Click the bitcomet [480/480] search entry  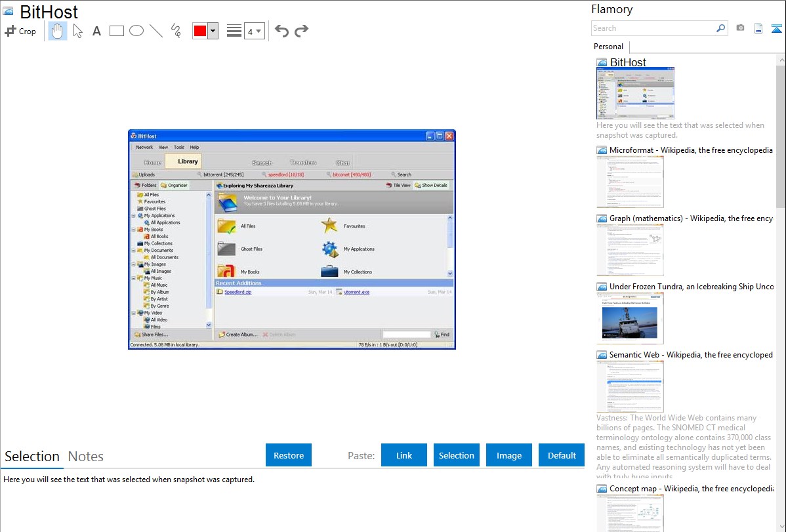pos(348,175)
